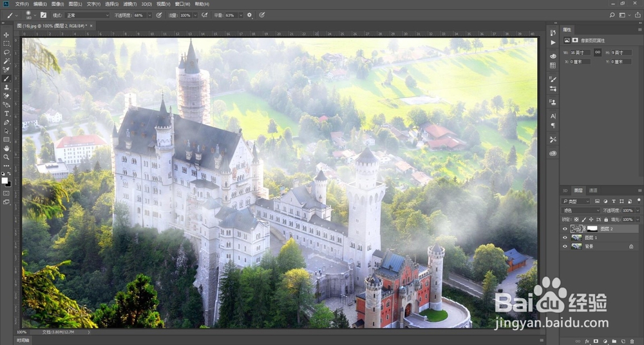Click the Quick Mask mode icon
Image resolution: width=644 pixels, height=345 pixels.
coord(6,193)
